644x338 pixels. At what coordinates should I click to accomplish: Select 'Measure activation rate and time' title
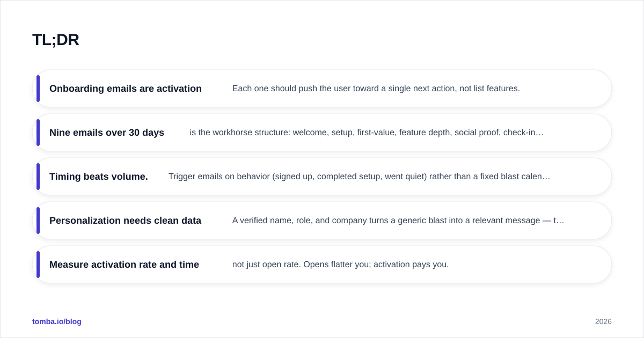pyautogui.click(x=124, y=264)
